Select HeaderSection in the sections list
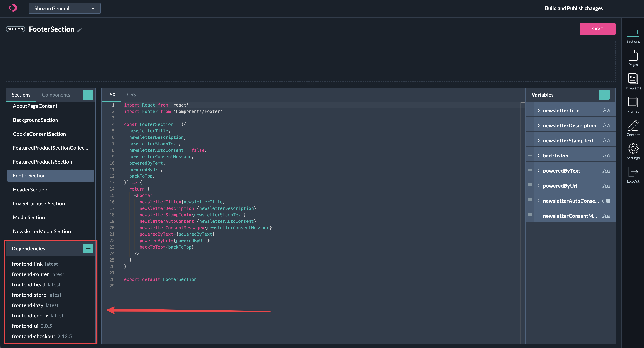 tap(30, 190)
